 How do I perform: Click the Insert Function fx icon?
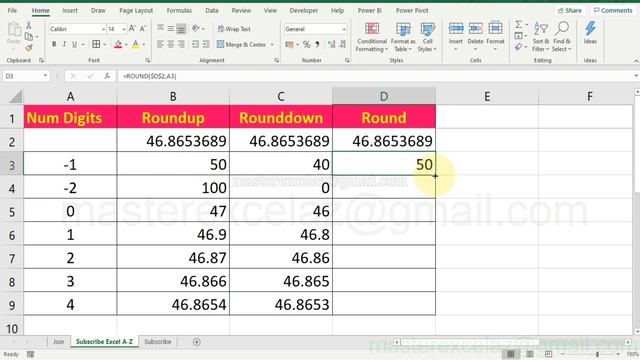click(x=107, y=76)
